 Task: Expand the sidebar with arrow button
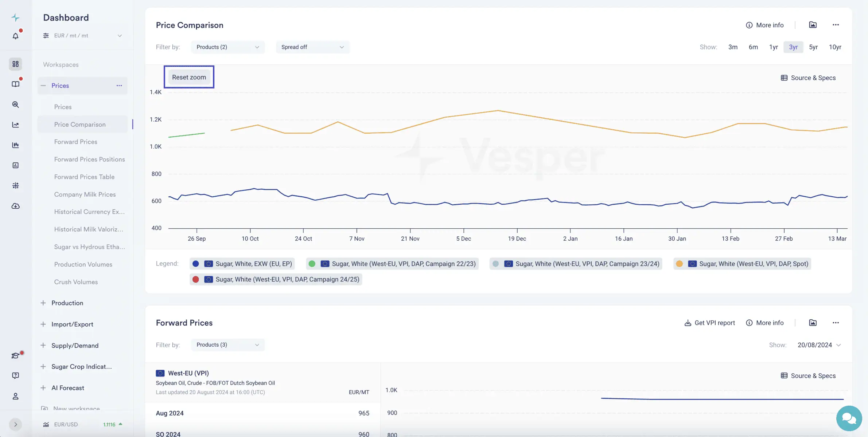click(15, 424)
